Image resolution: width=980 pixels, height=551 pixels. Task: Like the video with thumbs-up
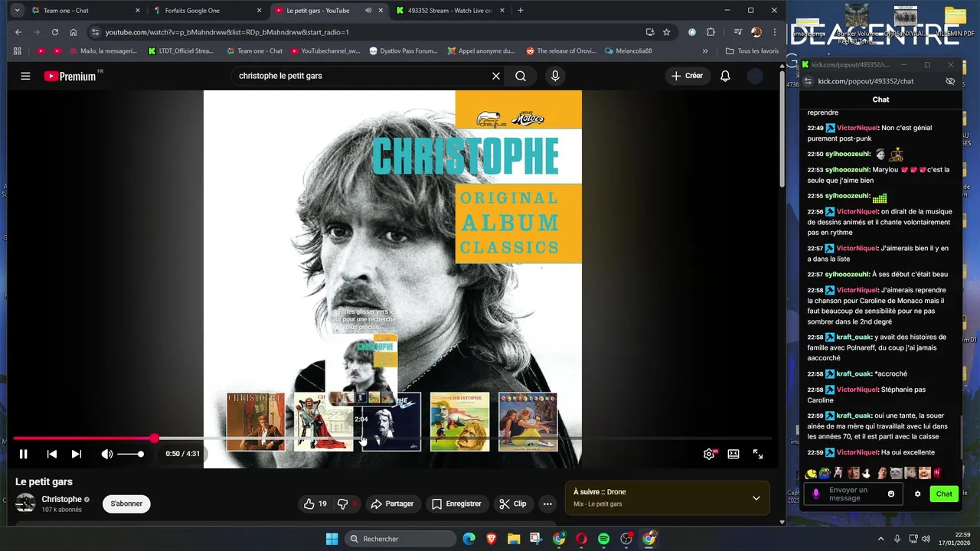coord(315,504)
